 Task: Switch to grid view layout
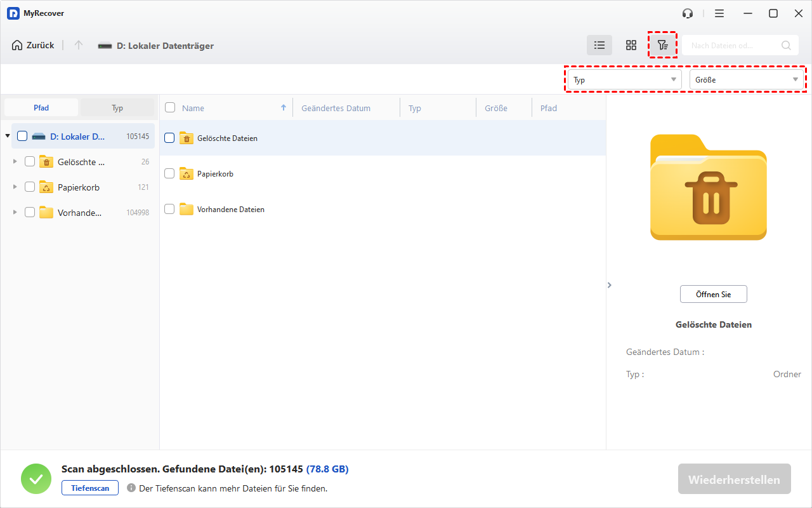click(x=631, y=45)
